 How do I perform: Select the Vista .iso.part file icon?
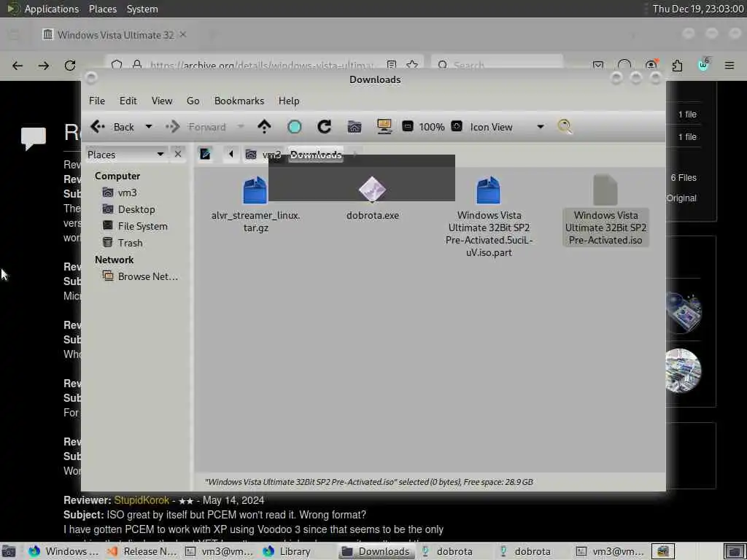pos(488,190)
